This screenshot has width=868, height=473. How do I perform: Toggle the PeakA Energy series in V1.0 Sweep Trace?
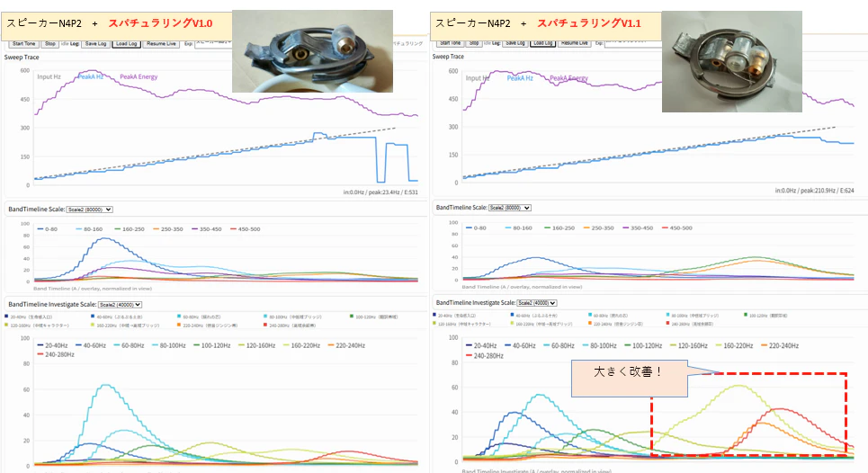point(139,77)
